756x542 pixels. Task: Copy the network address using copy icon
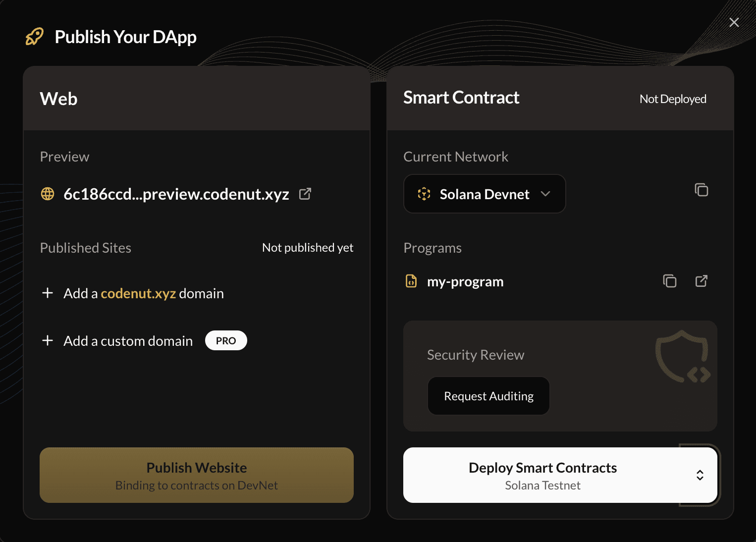click(702, 190)
